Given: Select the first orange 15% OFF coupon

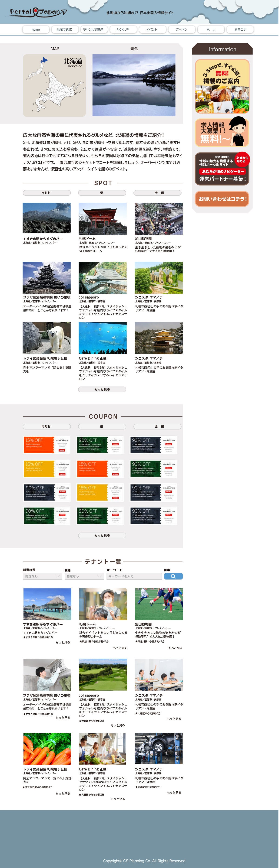Looking at the screenshot, I should click(x=46, y=444).
